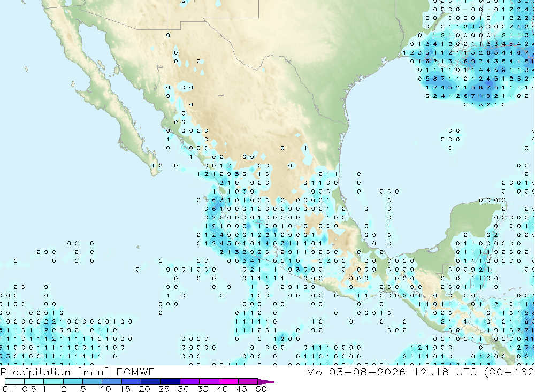Click the '12..18 UTC' time range text
Viewport: 535px width, 392px height.
pos(445,372)
